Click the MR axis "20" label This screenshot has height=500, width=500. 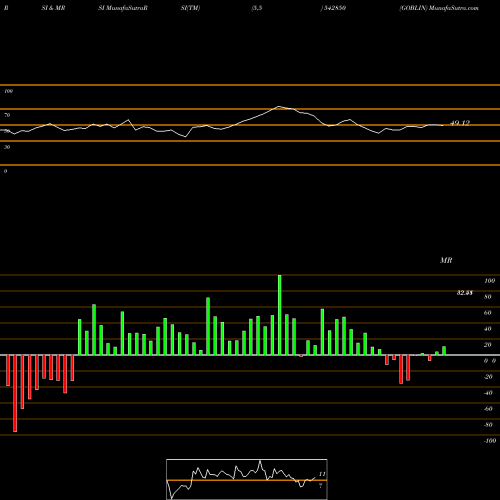tap(488, 345)
